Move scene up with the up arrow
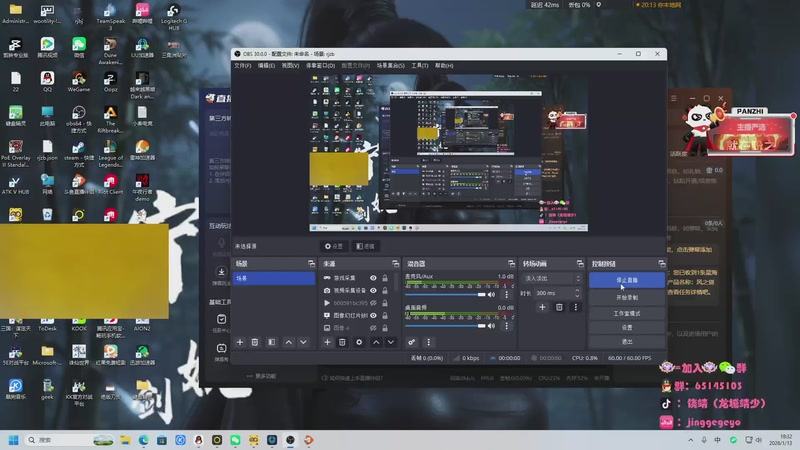Screen dimensions: 800x450 click(289, 342)
